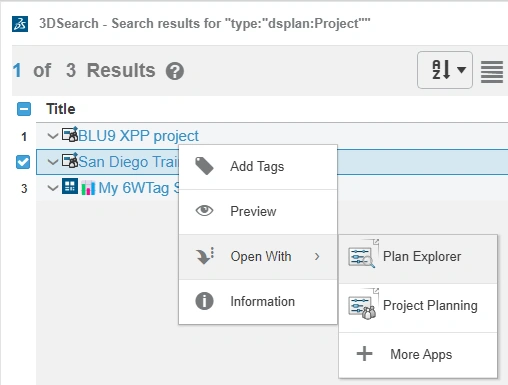
Task: Click the Open With arrow icon
Action: pyautogui.click(x=204, y=256)
